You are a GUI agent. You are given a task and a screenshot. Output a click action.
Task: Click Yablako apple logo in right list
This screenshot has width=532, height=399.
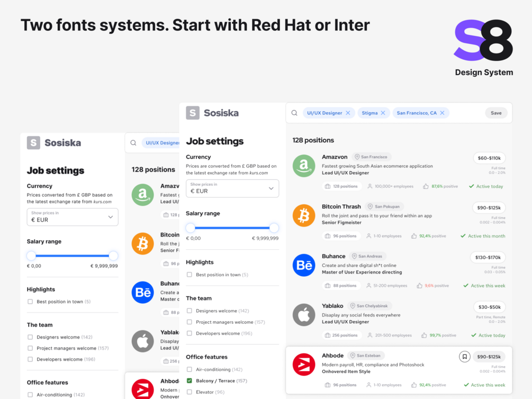(304, 315)
